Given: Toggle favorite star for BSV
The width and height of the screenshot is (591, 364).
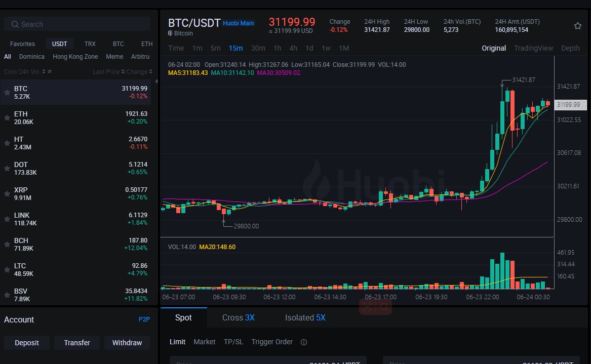Looking at the screenshot, I should (x=7, y=295).
